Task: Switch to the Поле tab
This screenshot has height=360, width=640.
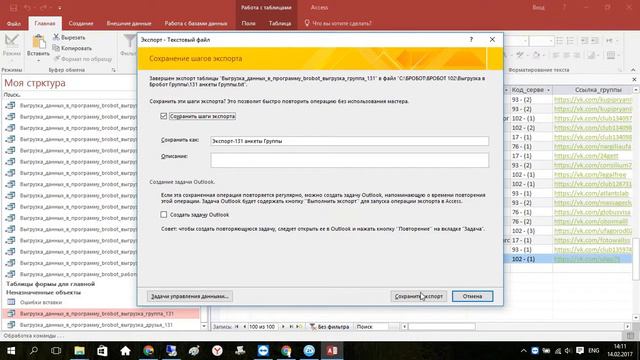Action: pos(248,24)
